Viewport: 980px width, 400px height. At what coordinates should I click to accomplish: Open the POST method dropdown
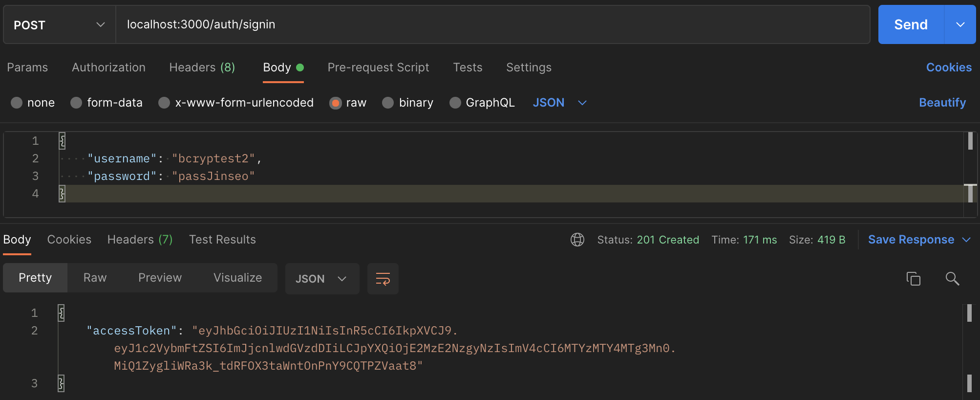click(60, 24)
